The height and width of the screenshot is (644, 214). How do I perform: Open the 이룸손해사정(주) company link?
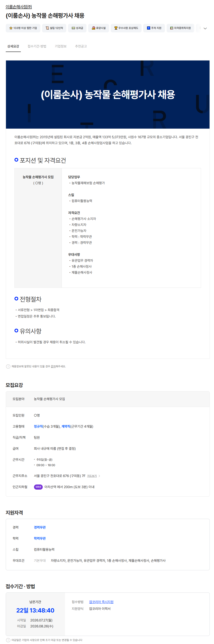19,7
